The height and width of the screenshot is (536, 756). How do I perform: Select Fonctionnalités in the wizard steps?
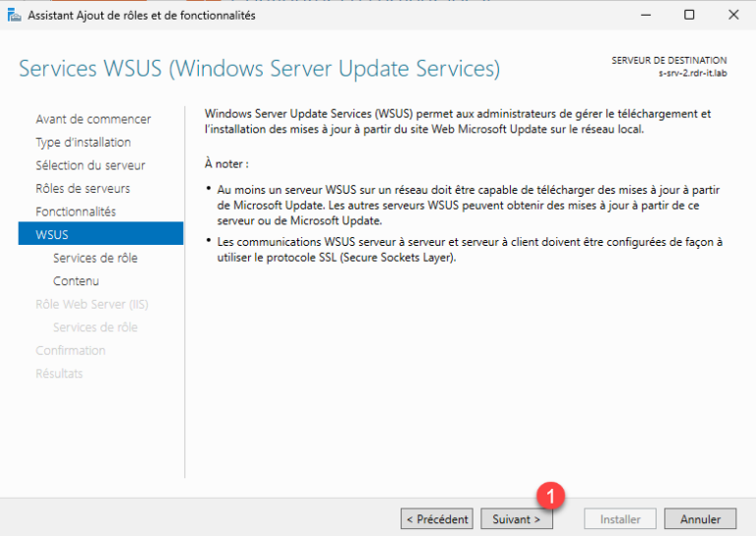[76, 211]
